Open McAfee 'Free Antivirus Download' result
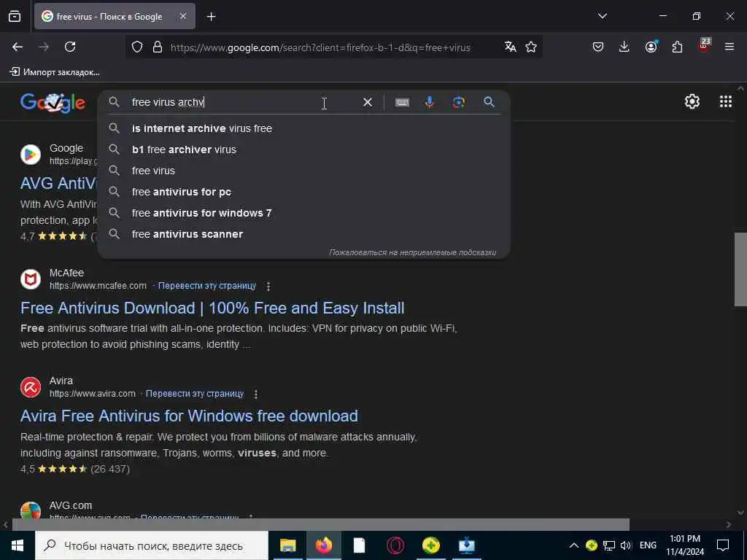Image resolution: width=747 pixels, height=560 pixels. click(212, 308)
